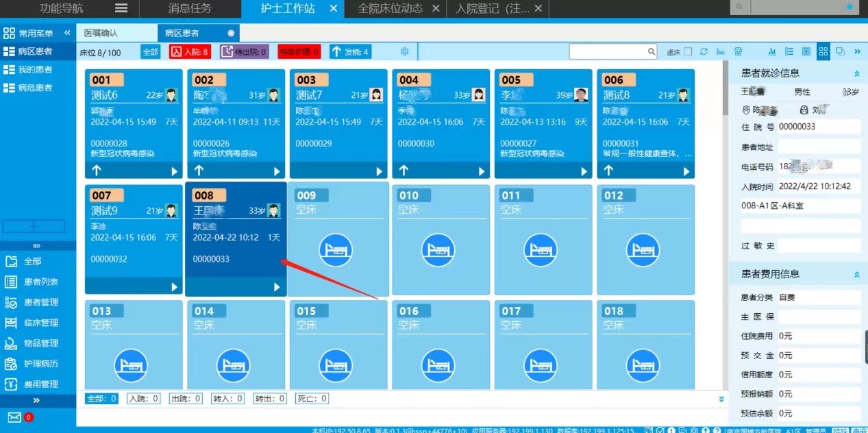The width and height of the screenshot is (868, 433).
Task: Click the empty bed icon on bed 009
Action: click(336, 250)
